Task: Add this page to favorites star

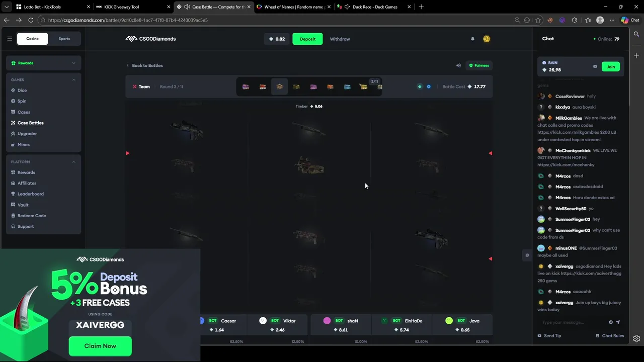Action: click(538, 20)
